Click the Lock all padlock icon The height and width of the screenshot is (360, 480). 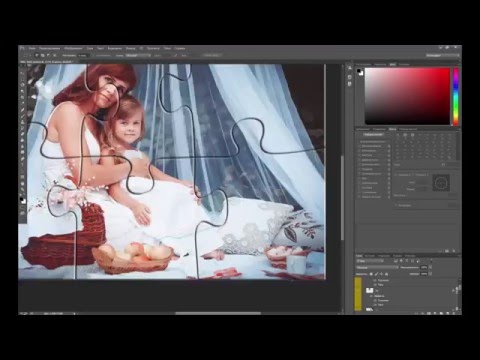[x=387, y=274]
